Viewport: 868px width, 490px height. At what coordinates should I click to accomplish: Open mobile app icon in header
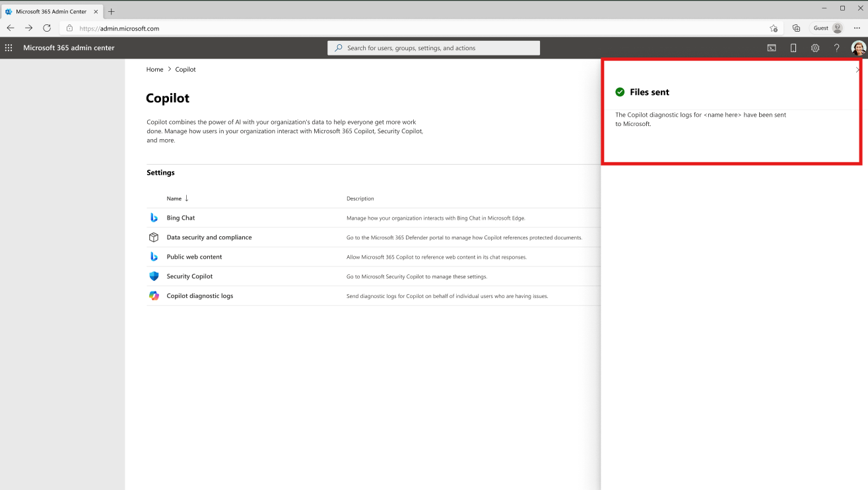coord(793,47)
